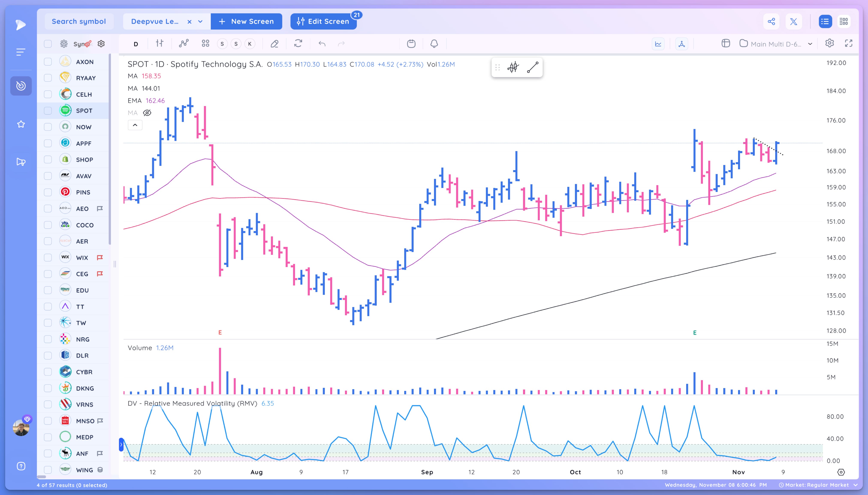Open the indicators line-graph icon
This screenshot has height=495, width=868.
184,43
